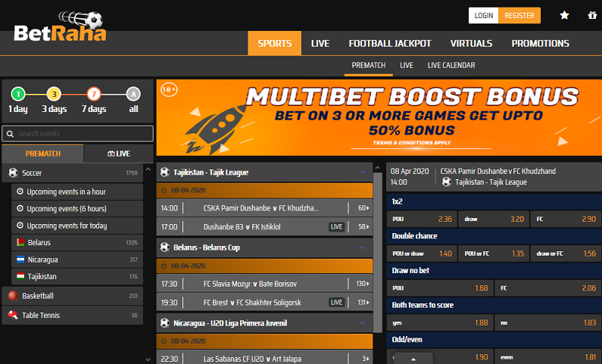Image resolution: width=602 pixels, height=364 pixels.
Task: Expand 3 markets for Las Sabanas match
Action: 365,359
